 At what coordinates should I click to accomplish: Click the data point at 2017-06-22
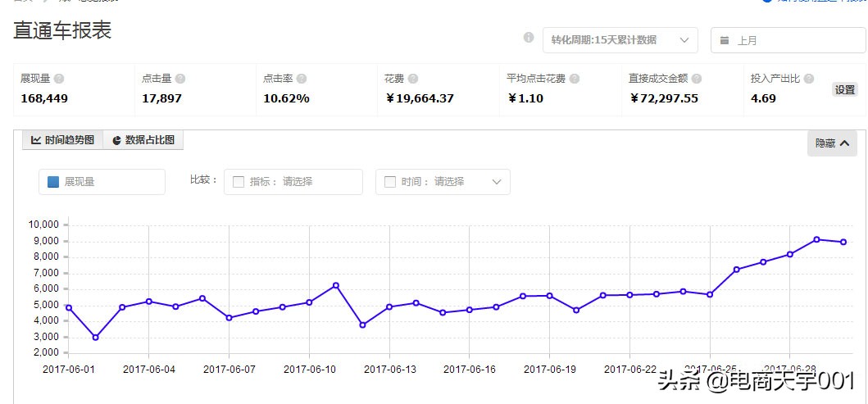point(629,295)
